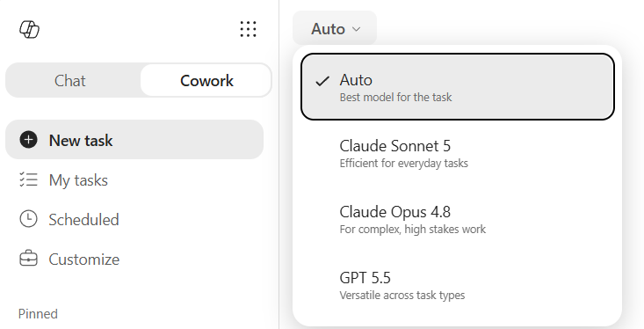Click 'Best model for the task' description
The image size is (644, 329).
(395, 97)
